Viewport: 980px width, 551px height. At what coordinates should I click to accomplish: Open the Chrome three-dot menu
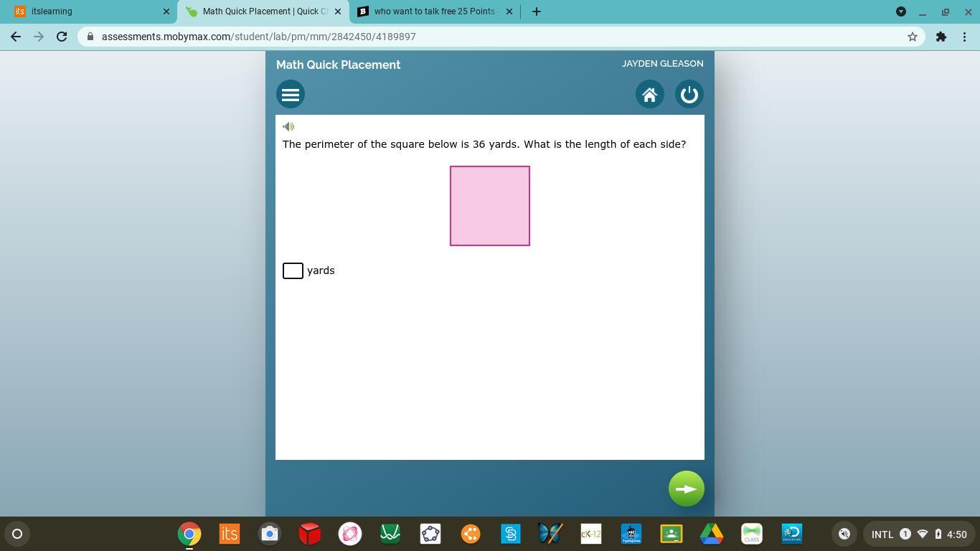965,37
